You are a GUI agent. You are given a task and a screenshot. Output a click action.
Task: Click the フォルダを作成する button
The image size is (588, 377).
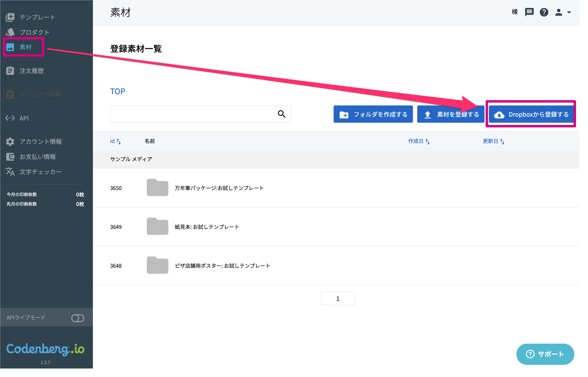pos(373,114)
